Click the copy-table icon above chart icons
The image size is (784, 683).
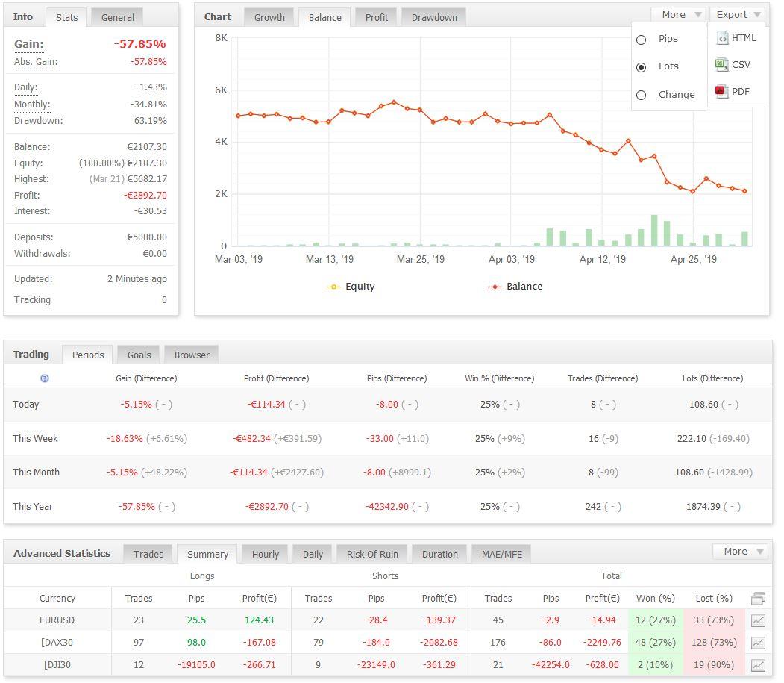(x=758, y=598)
